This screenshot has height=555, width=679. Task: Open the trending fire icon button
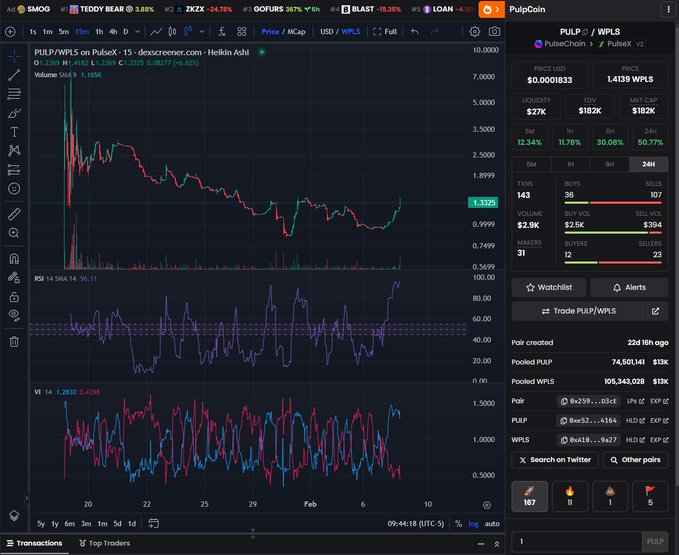[491, 9]
